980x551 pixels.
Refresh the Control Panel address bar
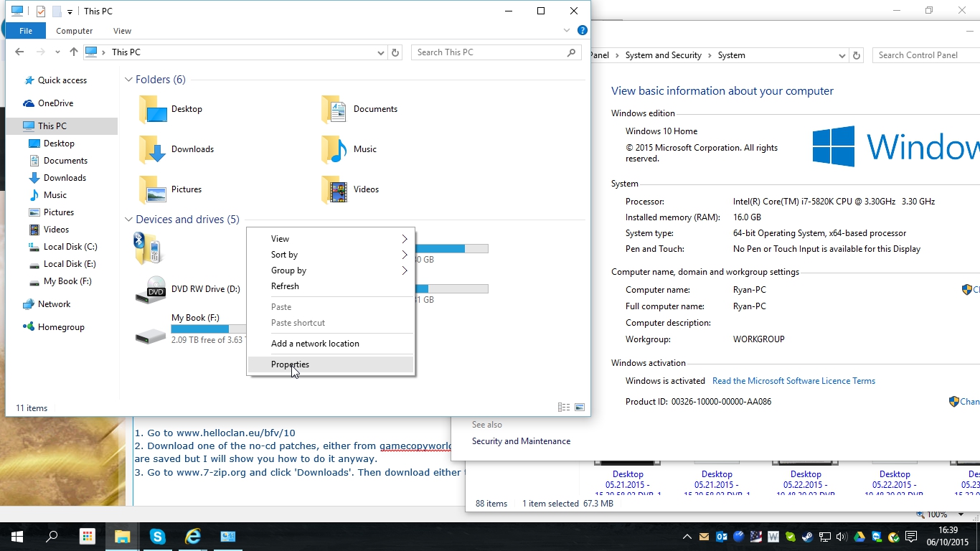[x=856, y=55]
